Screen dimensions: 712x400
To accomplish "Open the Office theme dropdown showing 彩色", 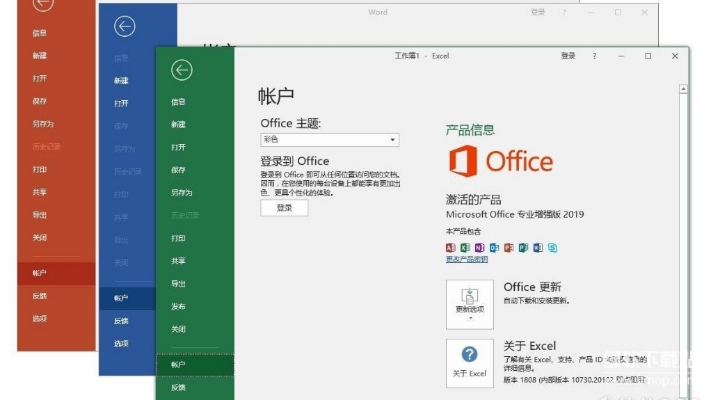I will pyautogui.click(x=330, y=139).
